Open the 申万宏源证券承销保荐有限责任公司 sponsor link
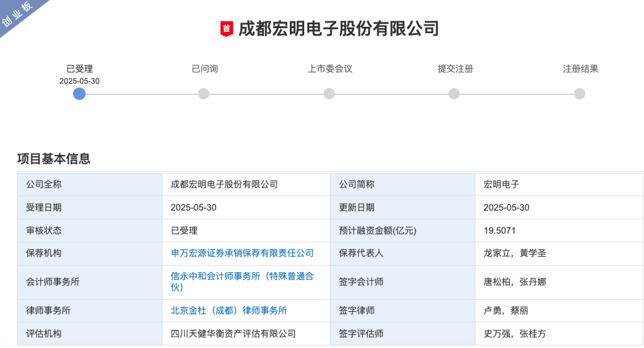Viewport: 644px width, 348px height. [x=242, y=253]
